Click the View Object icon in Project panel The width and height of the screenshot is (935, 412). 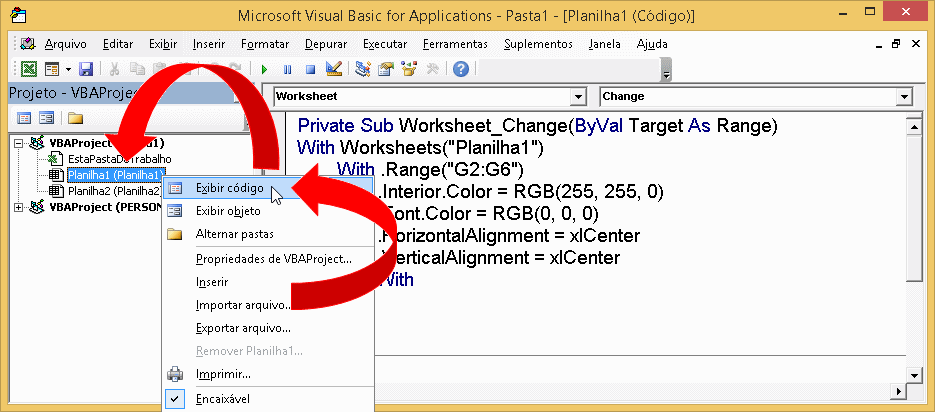[47, 117]
